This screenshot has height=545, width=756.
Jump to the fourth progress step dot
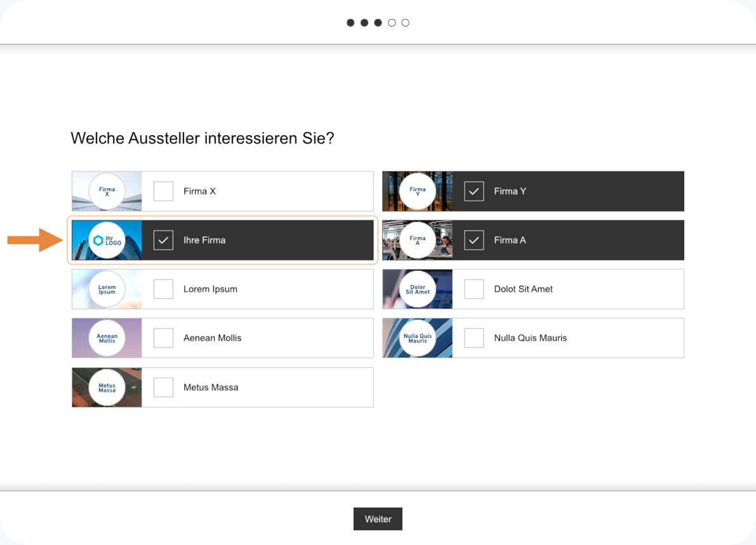click(392, 23)
